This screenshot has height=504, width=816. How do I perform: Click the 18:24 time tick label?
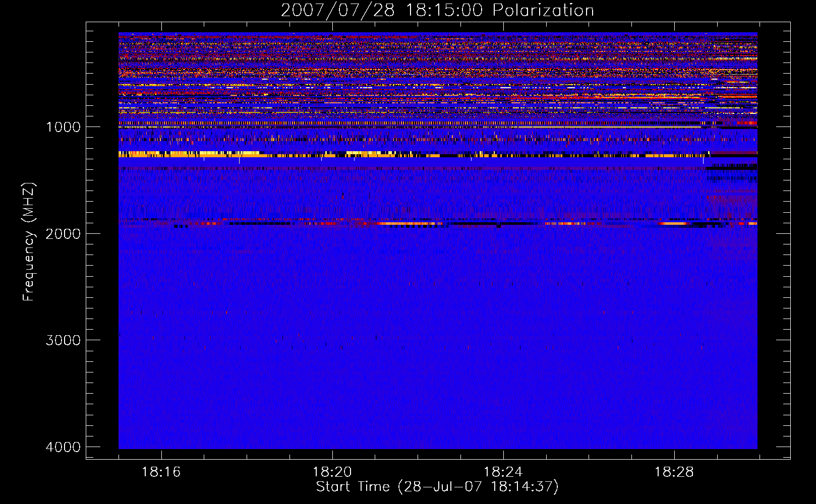pyautogui.click(x=503, y=472)
